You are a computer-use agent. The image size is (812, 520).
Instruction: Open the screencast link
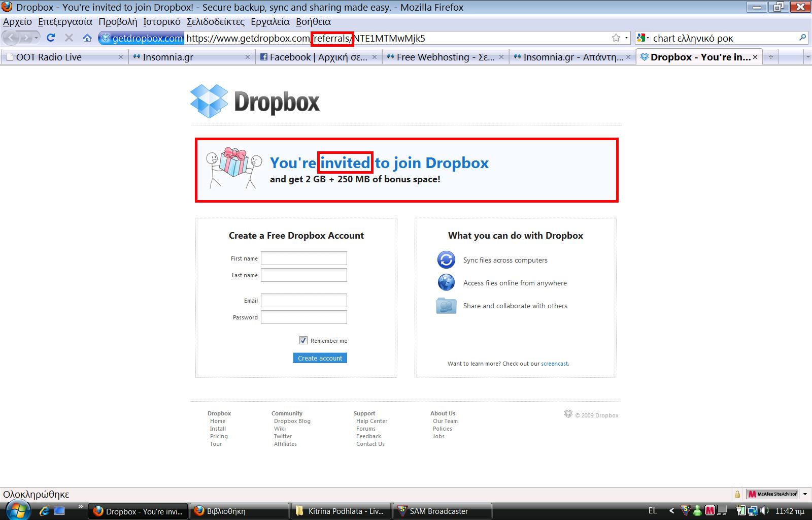coord(554,364)
